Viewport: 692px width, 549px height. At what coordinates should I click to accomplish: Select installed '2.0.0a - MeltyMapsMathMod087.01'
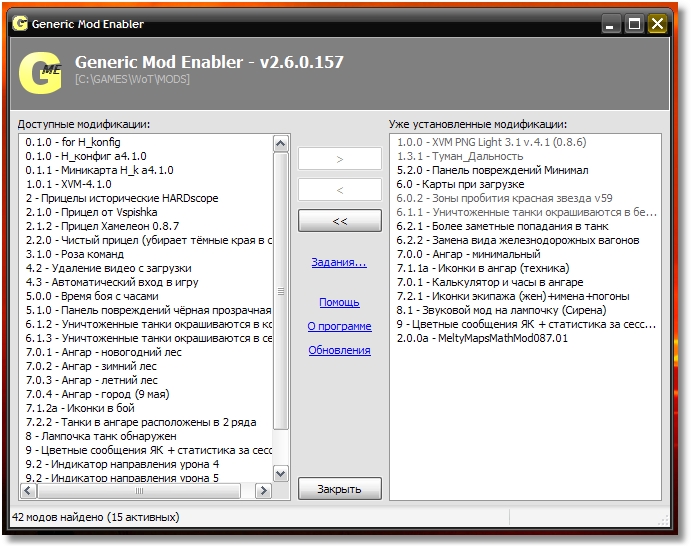[482, 338]
